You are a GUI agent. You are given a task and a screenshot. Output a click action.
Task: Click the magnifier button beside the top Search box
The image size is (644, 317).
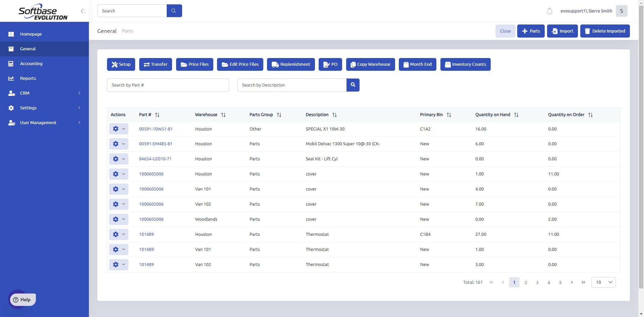click(174, 11)
